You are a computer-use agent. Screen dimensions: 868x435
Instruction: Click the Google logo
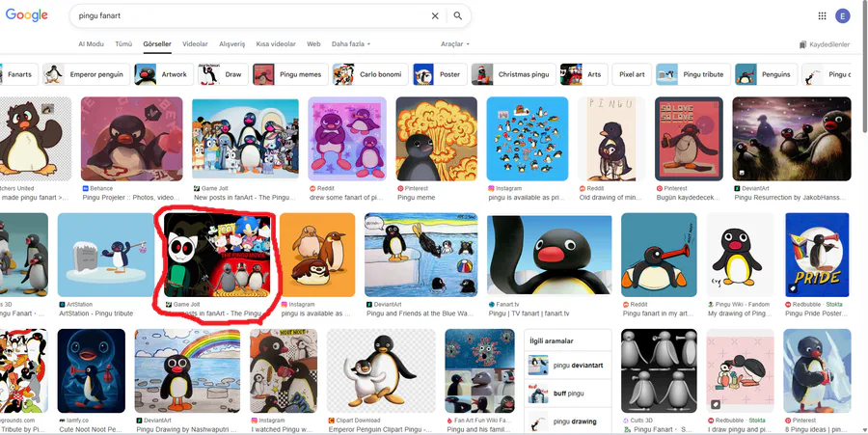(27, 15)
